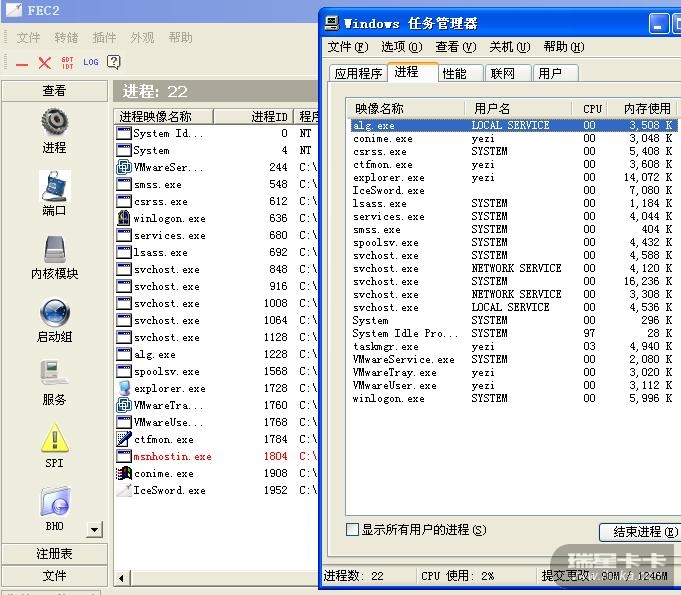Open the 服务 computer sidebar icon
This screenshot has height=595, width=681.
[54, 374]
